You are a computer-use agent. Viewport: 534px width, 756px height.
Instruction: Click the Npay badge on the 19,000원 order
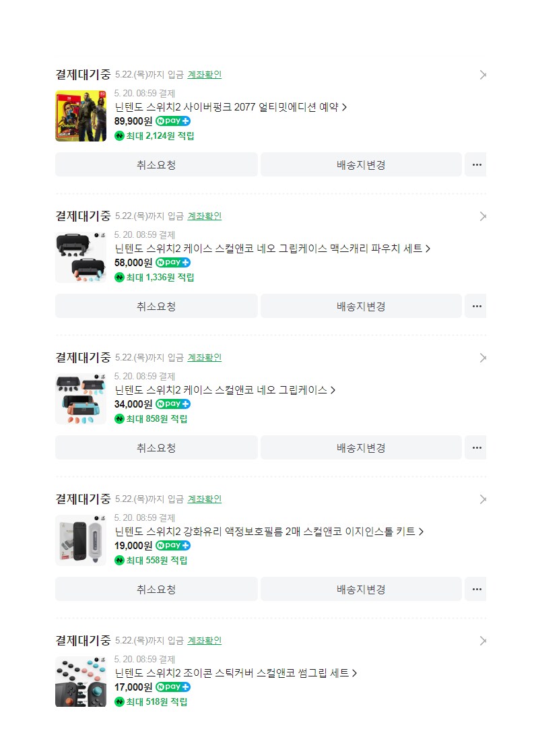pos(172,545)
